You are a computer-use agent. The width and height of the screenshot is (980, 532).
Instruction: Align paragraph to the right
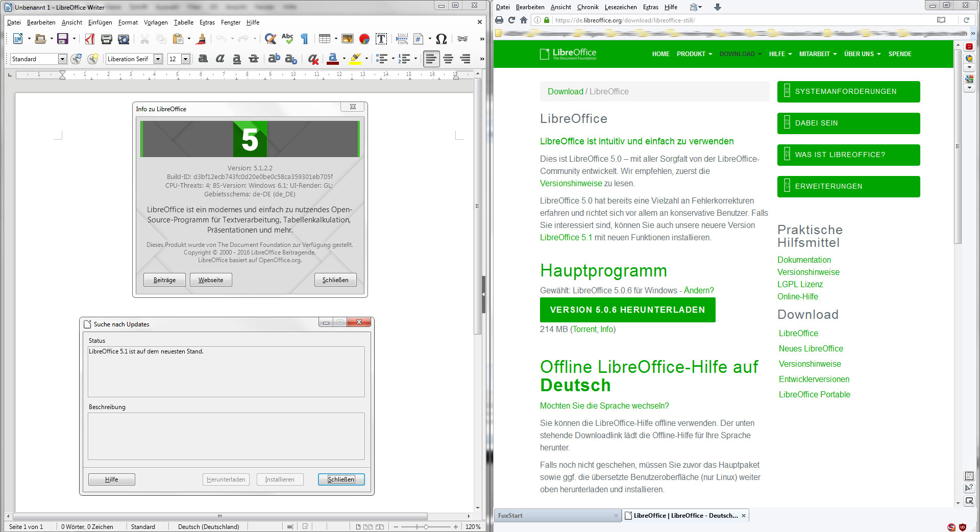pos(465,59)
